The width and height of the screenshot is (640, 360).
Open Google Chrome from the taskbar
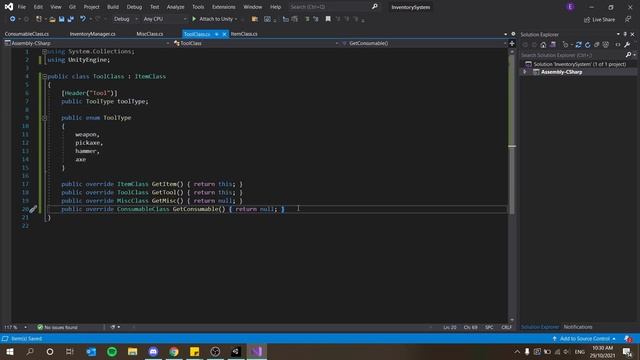[x=174, y=351]
